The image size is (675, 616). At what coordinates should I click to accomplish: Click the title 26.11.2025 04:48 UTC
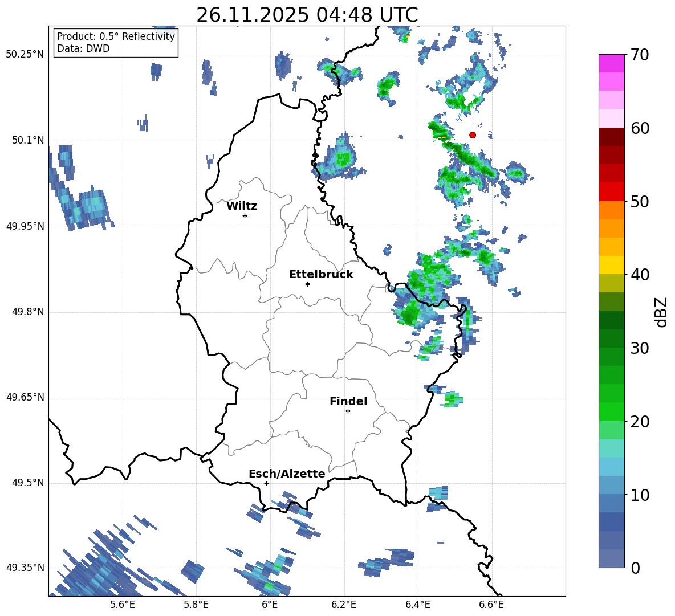click(x=307, y=15)
